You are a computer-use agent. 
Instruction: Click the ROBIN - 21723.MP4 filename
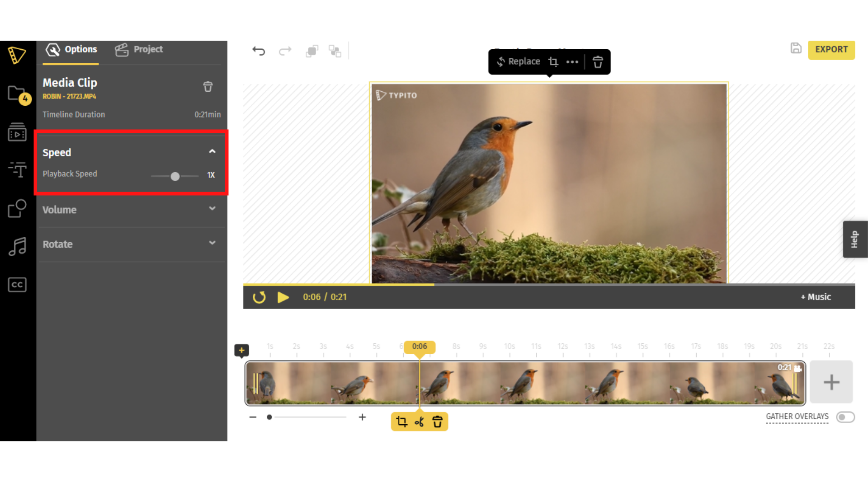[69, 97]
